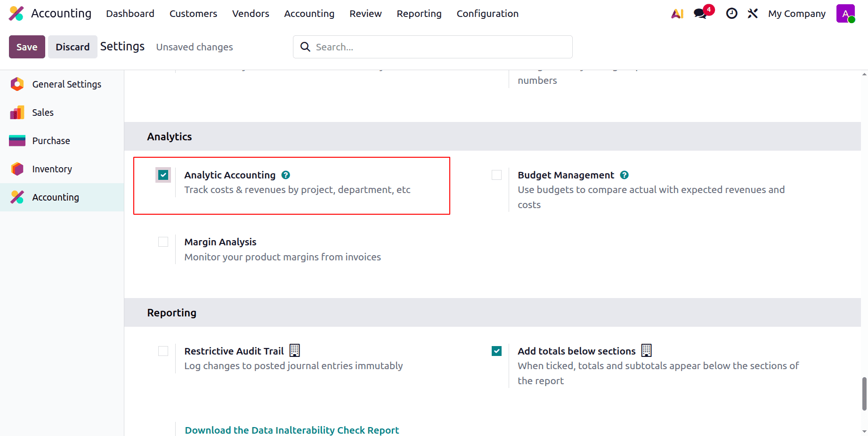Click the Accounting sidebar icon

pos(17,197)
